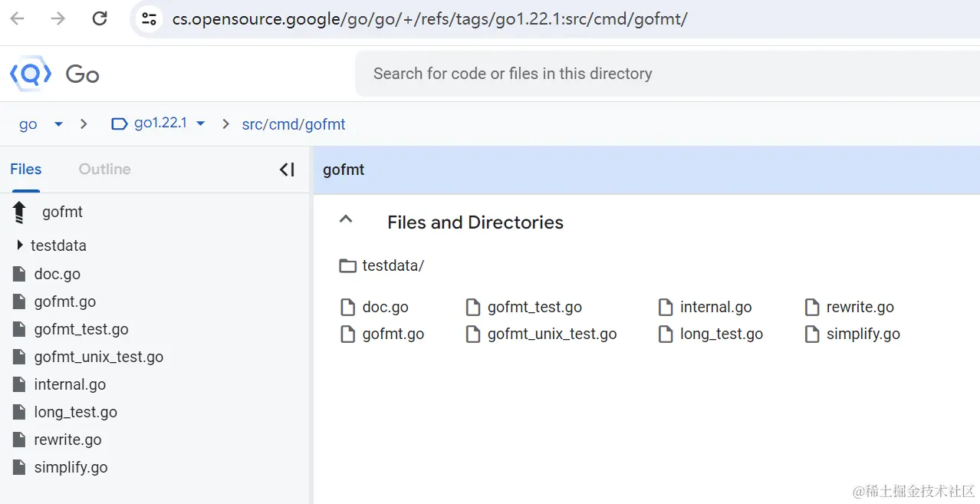
Task: Click the src/cmd/gofmt breadcrumb path
Action: pyautogui.click(x=294, y=124)
